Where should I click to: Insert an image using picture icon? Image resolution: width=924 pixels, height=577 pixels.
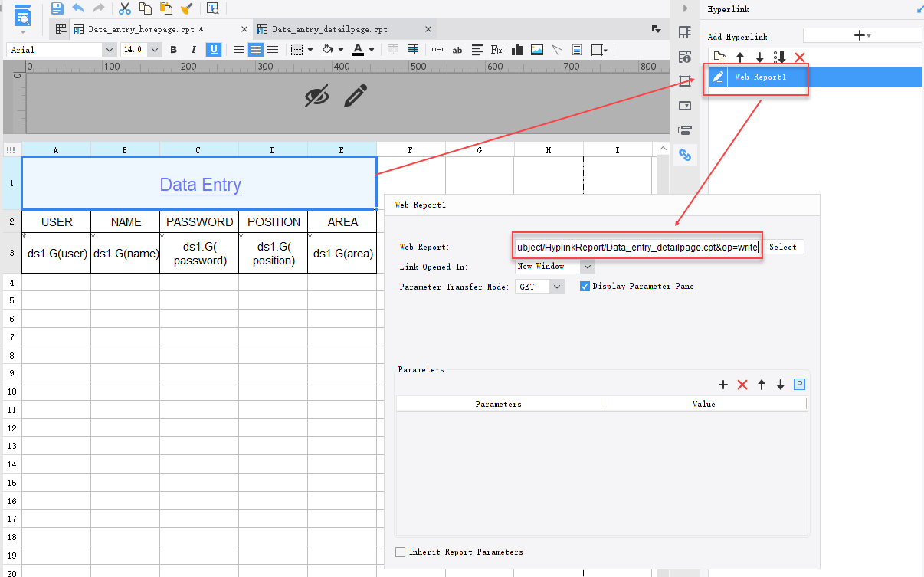click(x=537, y=50)
